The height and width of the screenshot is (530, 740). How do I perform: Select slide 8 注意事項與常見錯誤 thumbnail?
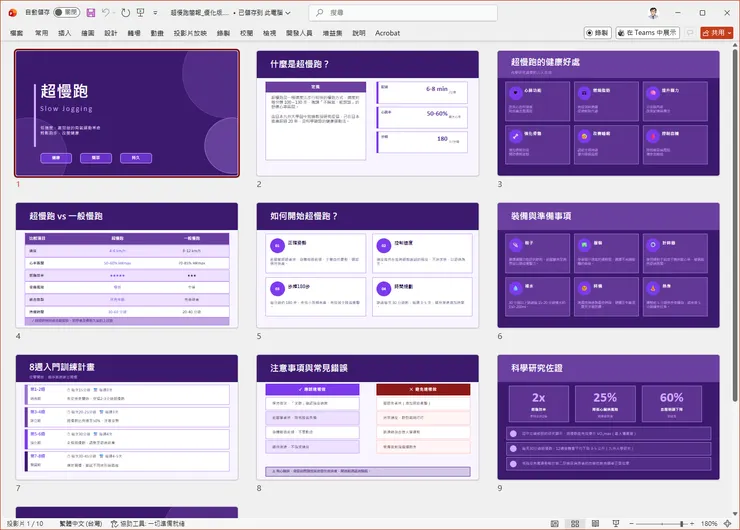[x=368, y=417]
